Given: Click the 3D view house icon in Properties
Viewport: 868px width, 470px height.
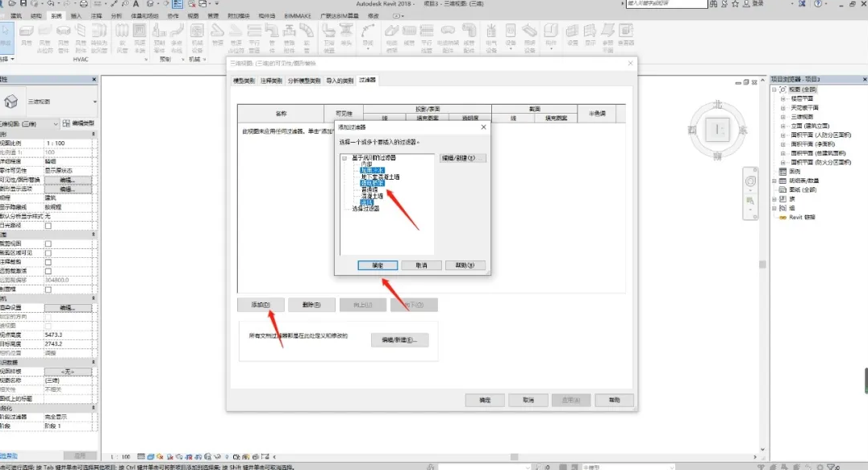Looking at the screenshot, I should [11, 102].
